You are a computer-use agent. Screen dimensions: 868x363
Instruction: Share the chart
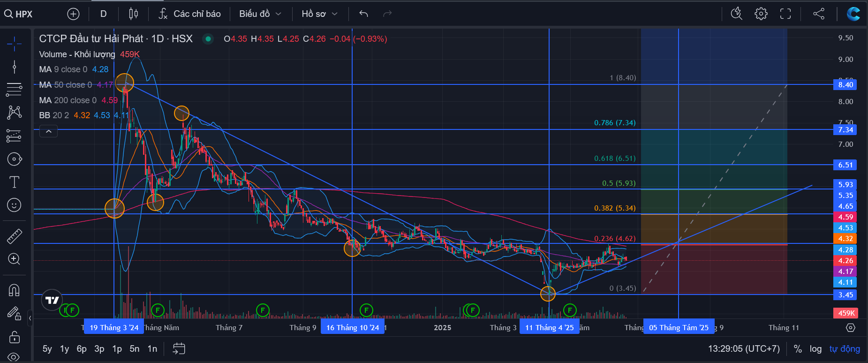[x=819, y=14]
